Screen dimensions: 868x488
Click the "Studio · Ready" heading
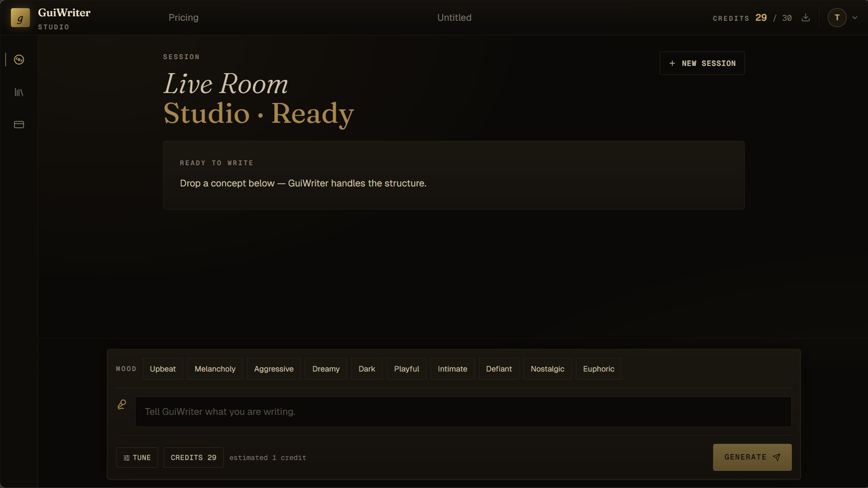pos(258,113)
